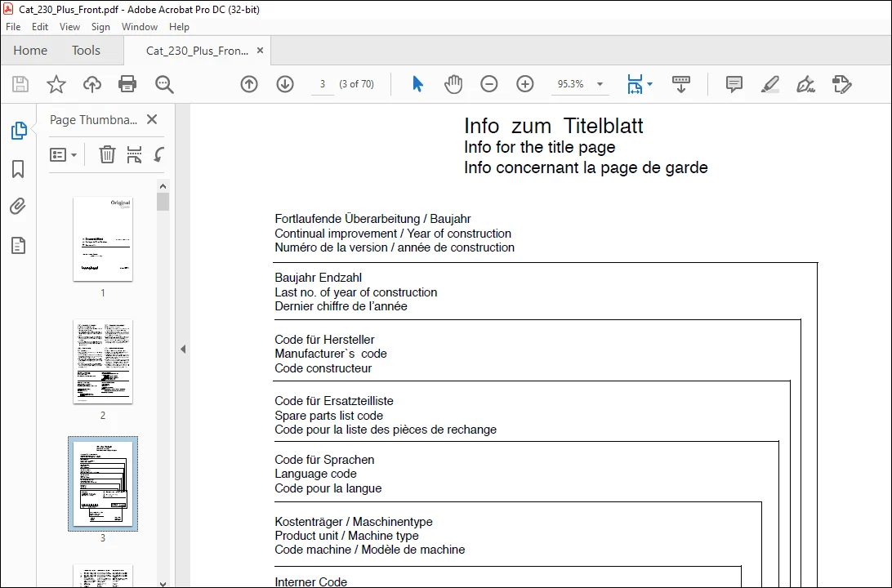Viewport: 892px width, 588px height.
Task: Delete selected page with trash icon
Action: coord(107,154)
